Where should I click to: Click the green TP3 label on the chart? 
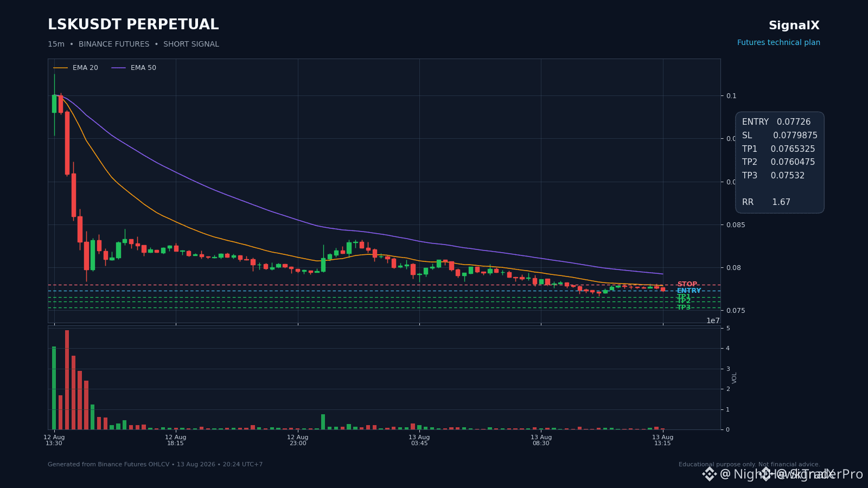pos(684,307)
